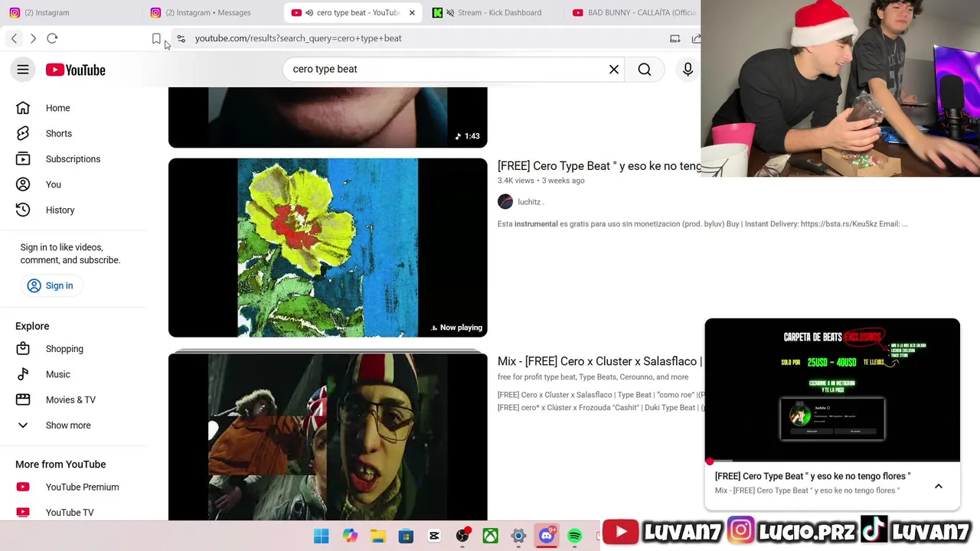Screen dimensions: 980x551
Task: Click the cast/screen icon in address bar
Action: (675, 38)
